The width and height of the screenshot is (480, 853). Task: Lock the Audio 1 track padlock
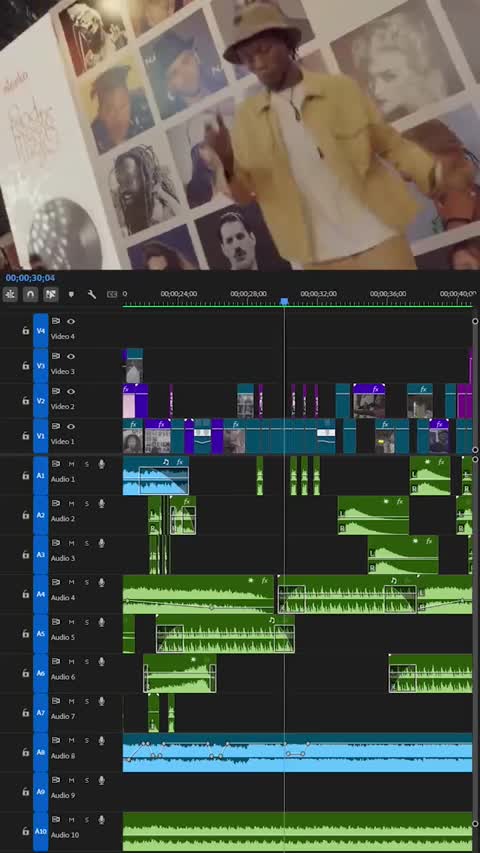click(x=25, y=475)
